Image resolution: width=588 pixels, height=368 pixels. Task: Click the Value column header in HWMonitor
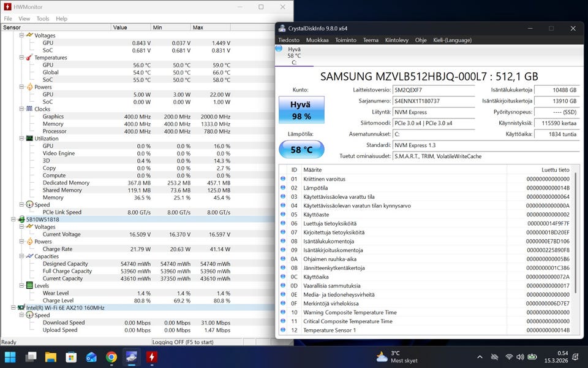(130, 28)
